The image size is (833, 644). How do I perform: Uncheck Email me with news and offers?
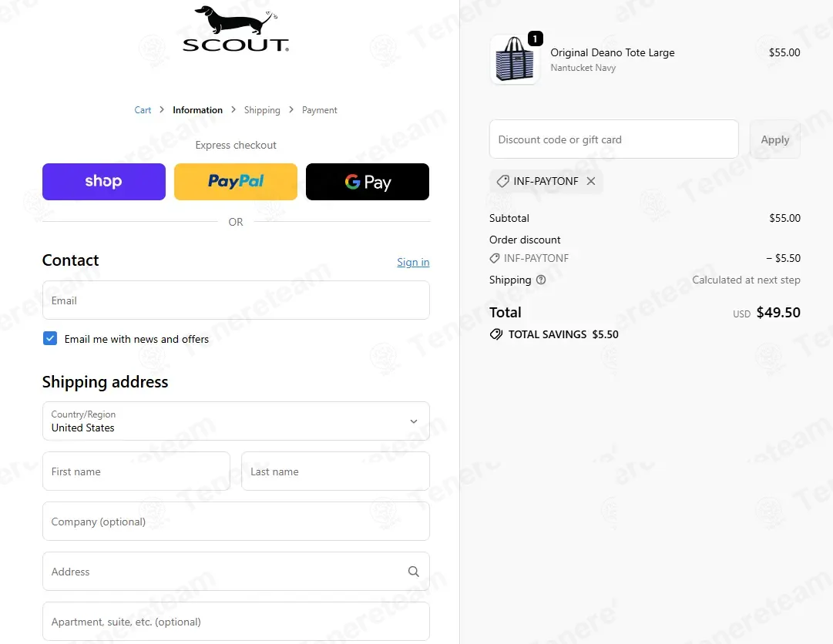point(50,338)
